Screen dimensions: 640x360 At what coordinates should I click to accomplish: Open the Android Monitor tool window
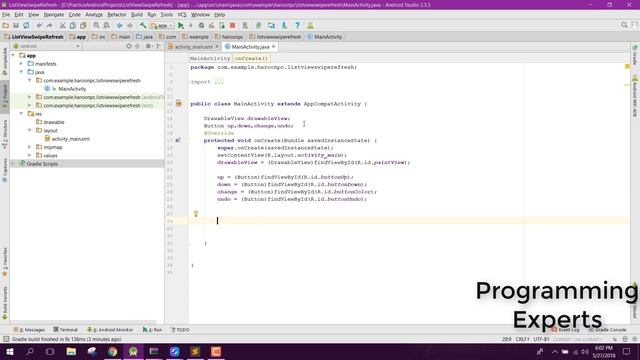(110, 330)
